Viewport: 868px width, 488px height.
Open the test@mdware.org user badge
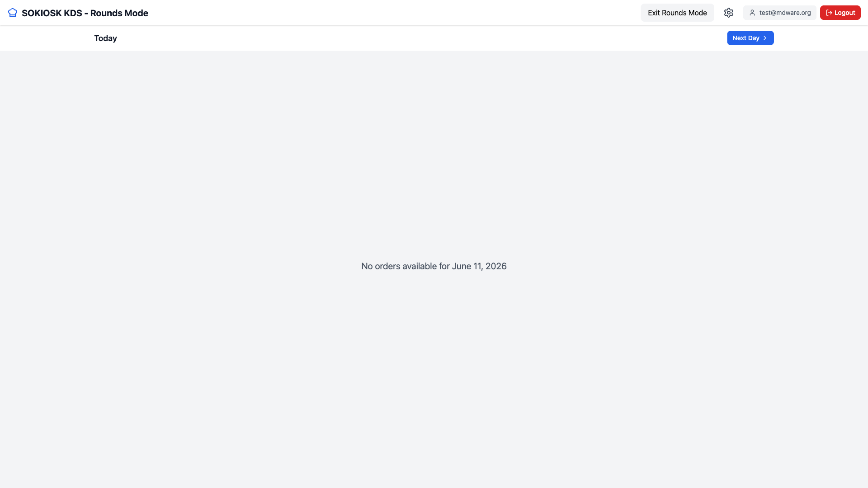pyautogui.click(x=779, y=13)
